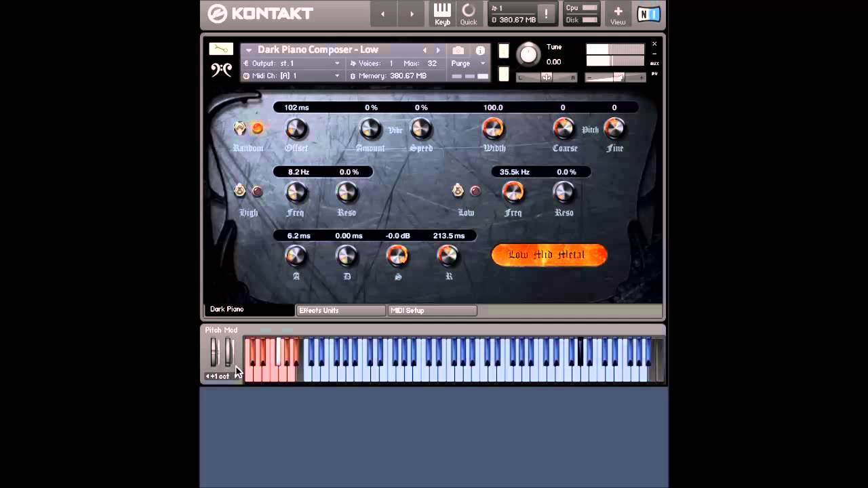Viewport: 868px width, 488px height.
Task: Open the Quick load panel
Action: 469,14
